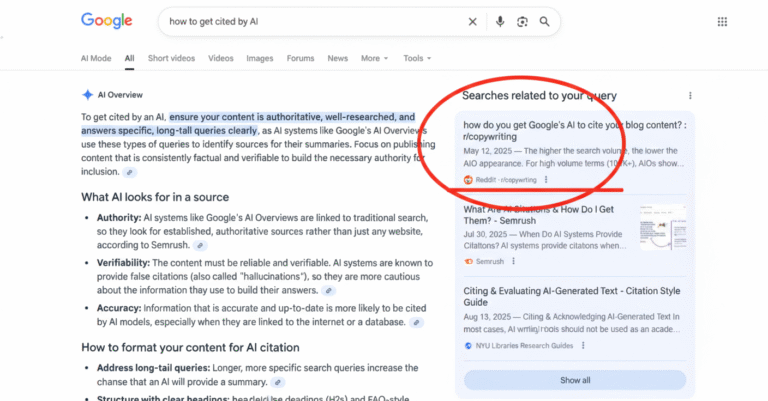Open the three-dot menu on NYU Libraries result
The image size is (768, 401).
[x=583, y=345]
